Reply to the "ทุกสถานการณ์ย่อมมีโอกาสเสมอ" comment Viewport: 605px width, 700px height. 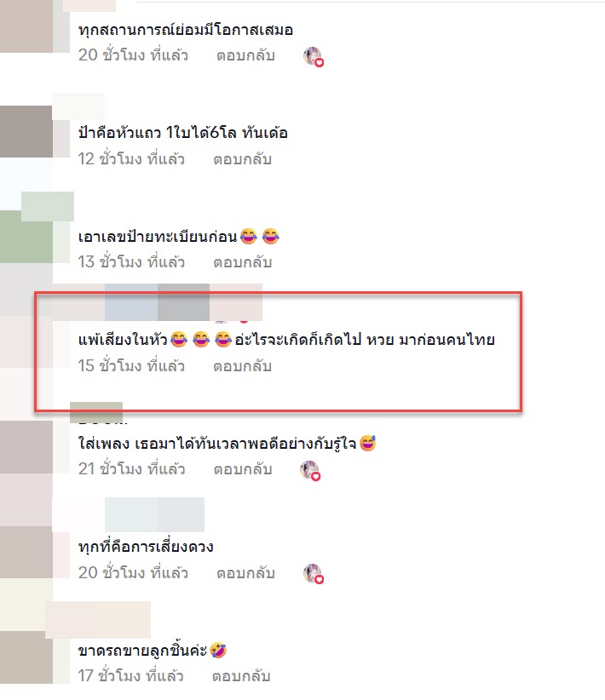tap(245, 55)
